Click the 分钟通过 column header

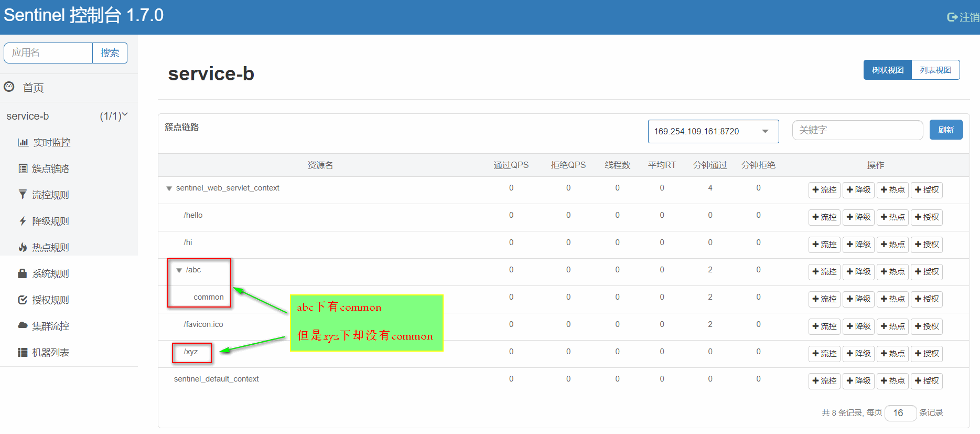(x=710, y=165)
